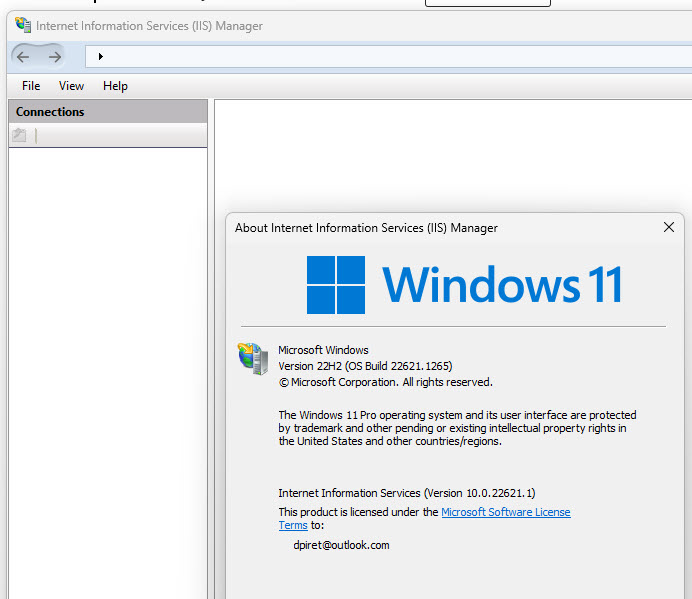Click the Create New Connection toolbar icon
This screenshot has height=599, width=692.
click(x=19, y=135)
